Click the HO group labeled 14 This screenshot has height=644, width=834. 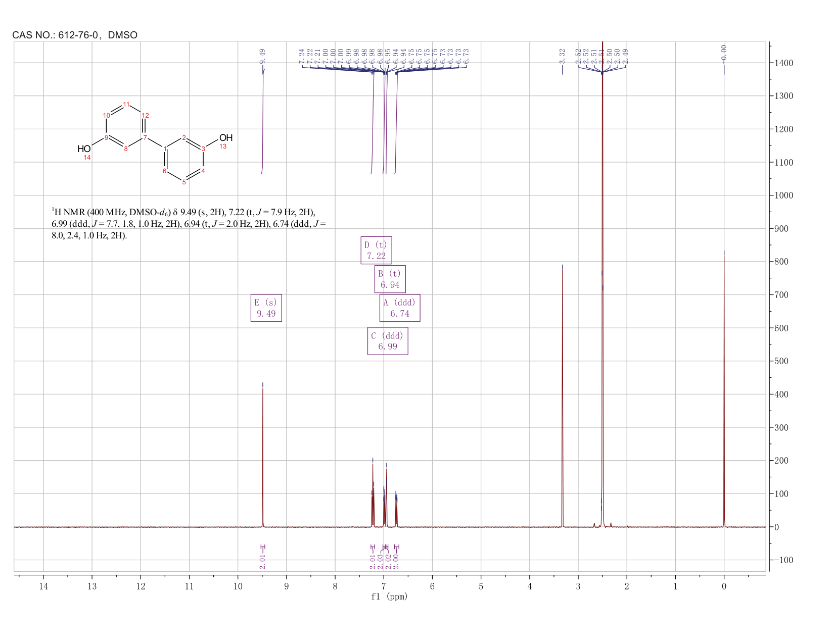point(84,148)
